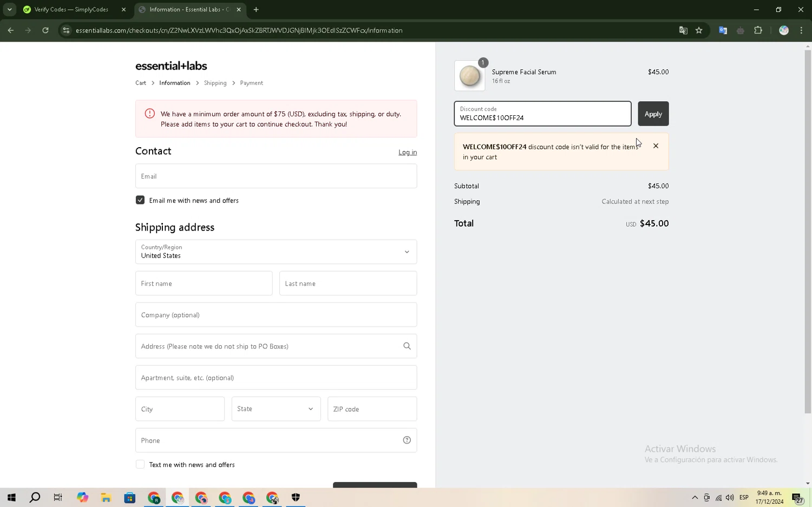The image size is (812, 507).
Task: Open the browser extensions puzzle icon
Action: pos(758,30)
